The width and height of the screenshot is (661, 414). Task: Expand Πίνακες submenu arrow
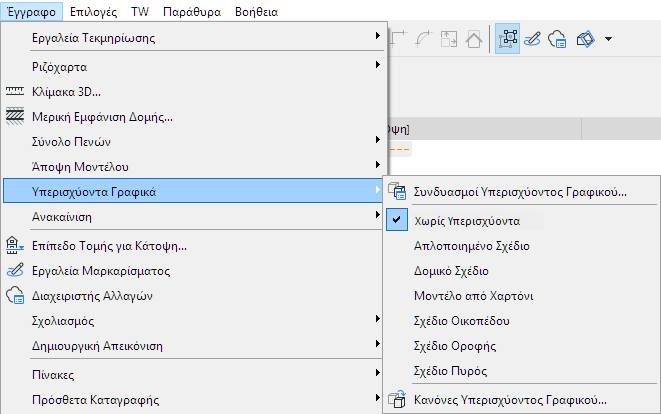[378, 373]
